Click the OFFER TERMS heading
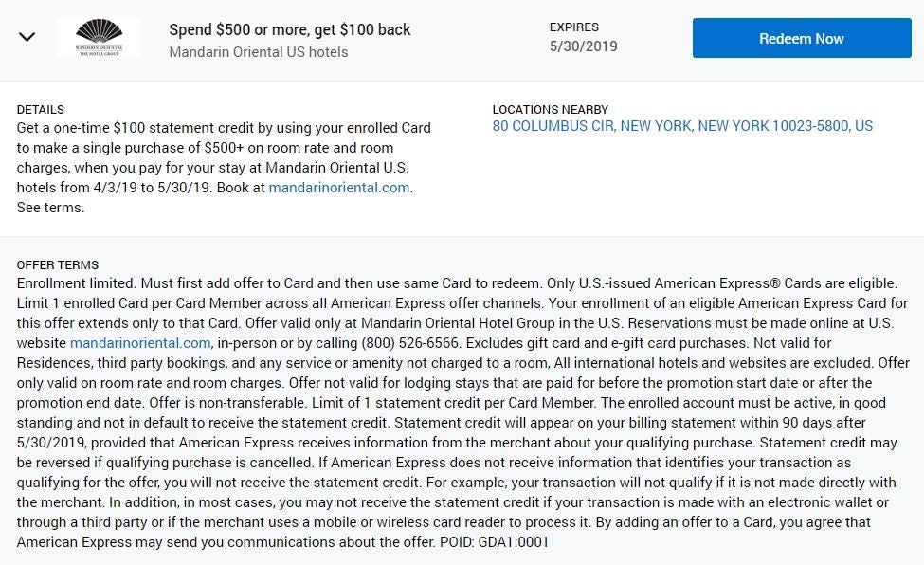Screen dimensions: 924x565 tap(58, 265)
